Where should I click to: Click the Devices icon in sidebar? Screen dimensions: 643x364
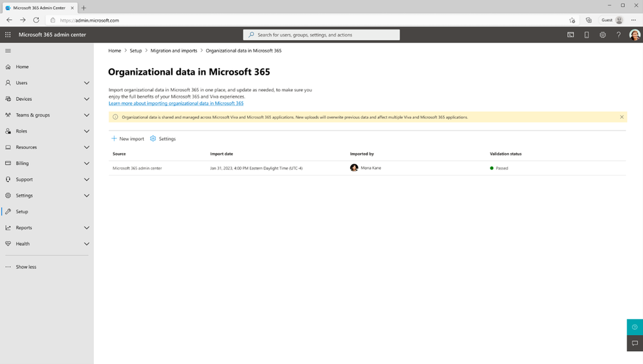(x=8, y=99)
